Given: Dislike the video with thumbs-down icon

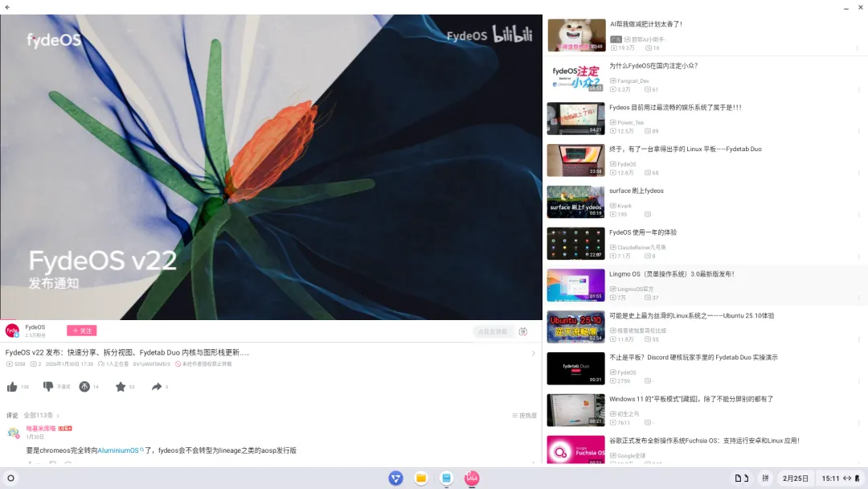Looking at the screenshot, I should (x=48, y=387).
